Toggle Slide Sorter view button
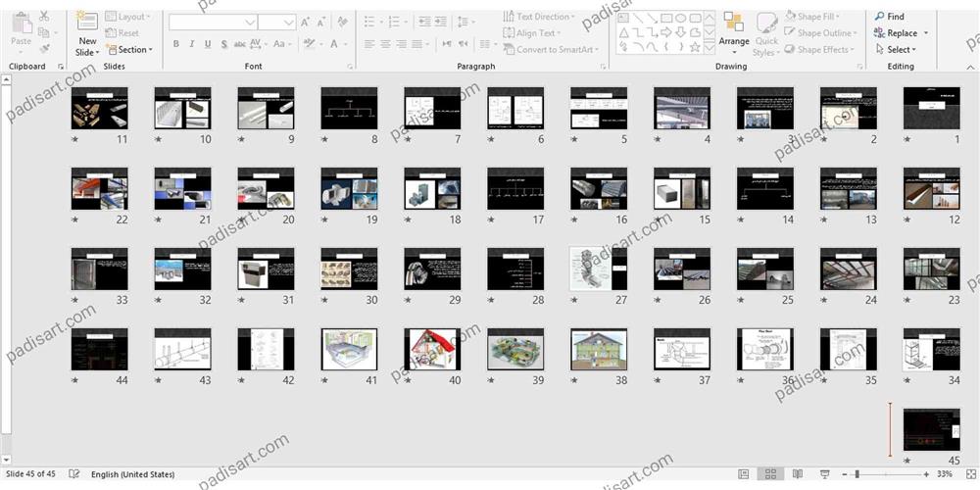Screen dimensions: 980x490 point(770,474)
